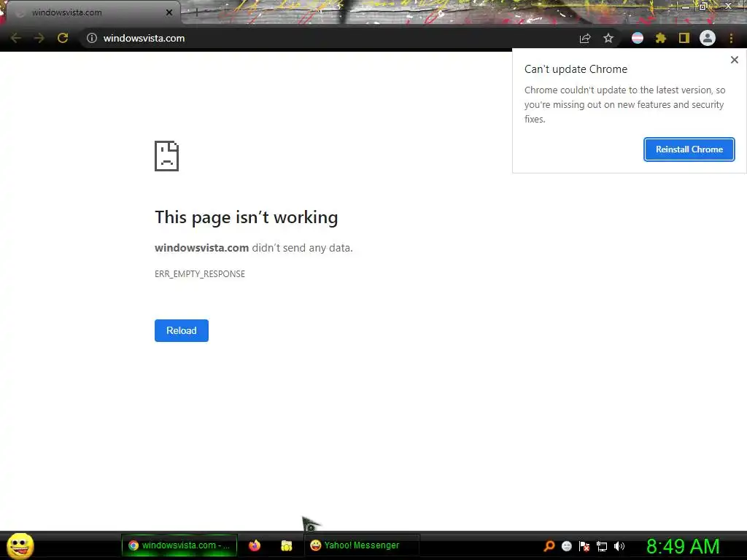Click the sad page error icon
Screen dimensions: 747x560
pyautogui.click(x=166, y=156)
